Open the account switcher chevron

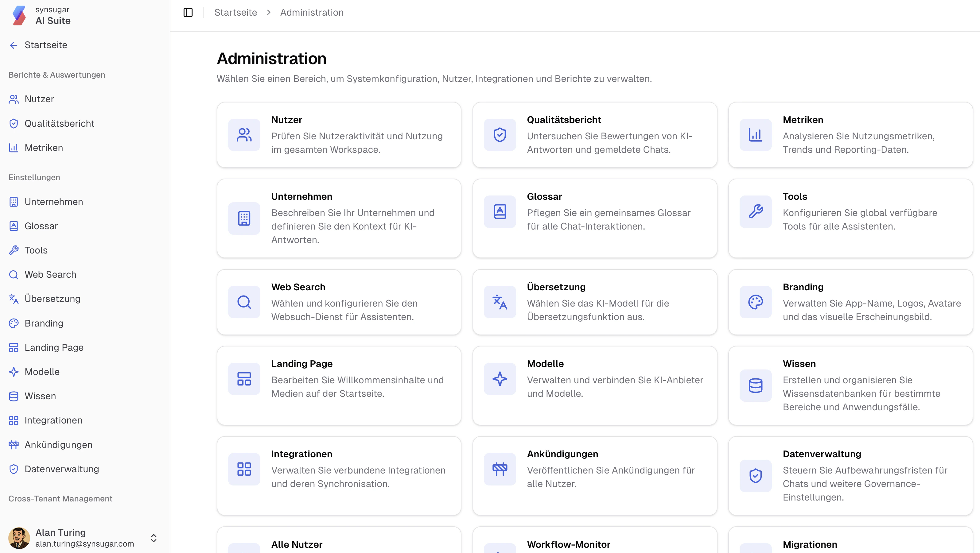coord(154,538)
